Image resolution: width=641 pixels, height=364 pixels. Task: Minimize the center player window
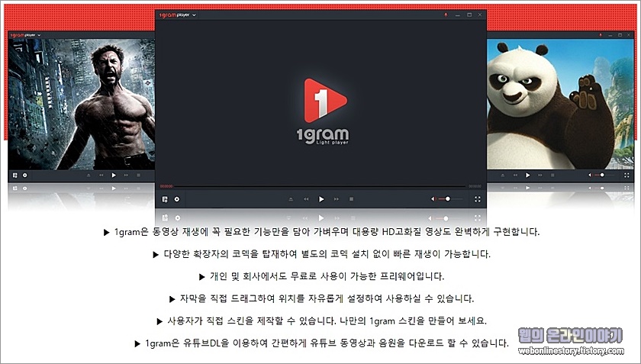click(x=458, y=15)
